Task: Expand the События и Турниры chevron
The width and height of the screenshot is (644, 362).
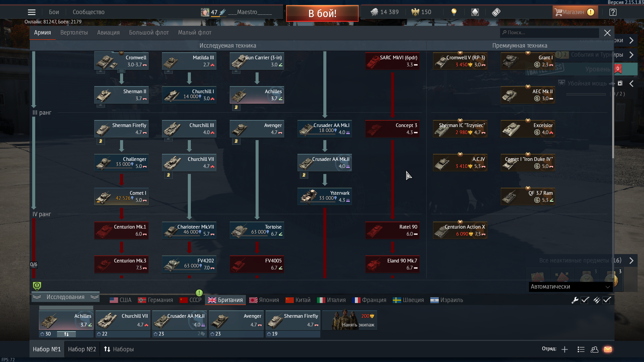Action: [631, 55]
